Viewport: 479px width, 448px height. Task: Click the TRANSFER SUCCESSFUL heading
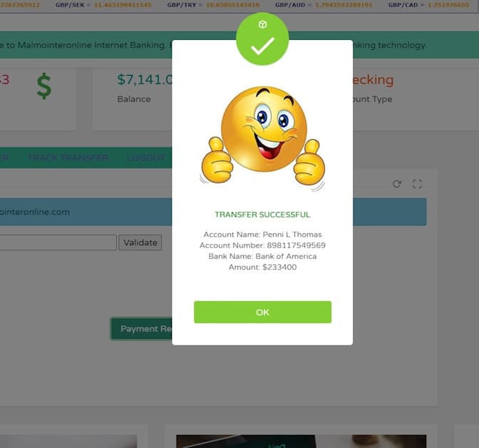pyautogui.click(x=262, y=215)
